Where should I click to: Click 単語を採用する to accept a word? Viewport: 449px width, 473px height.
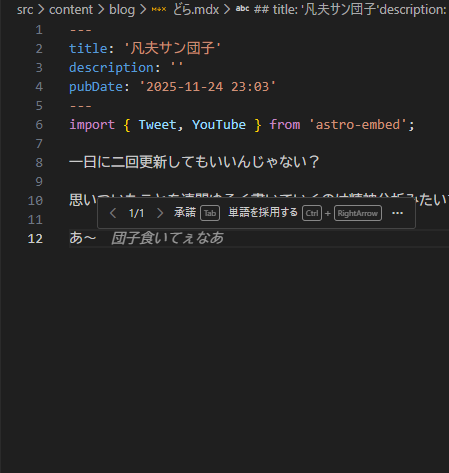pos(263,213)
